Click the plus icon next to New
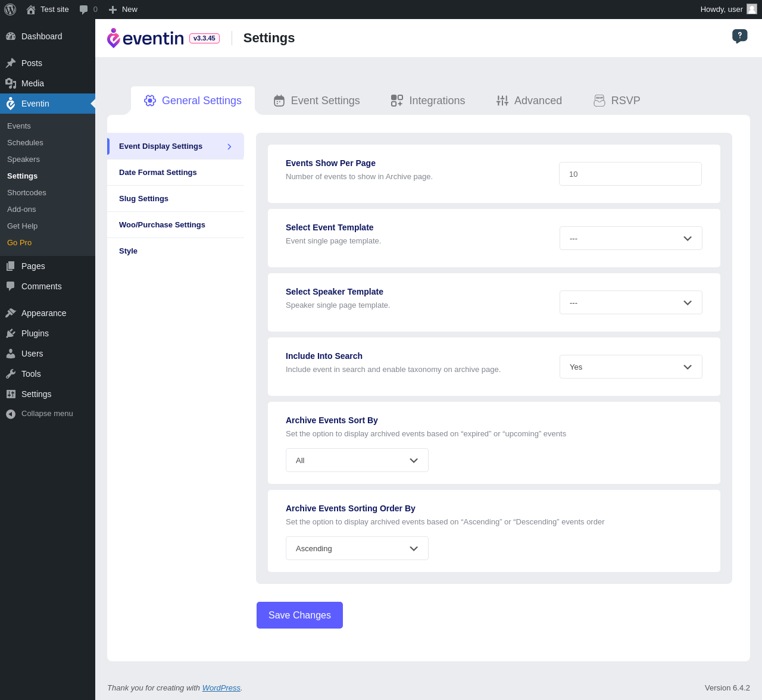 click(113, 10)
